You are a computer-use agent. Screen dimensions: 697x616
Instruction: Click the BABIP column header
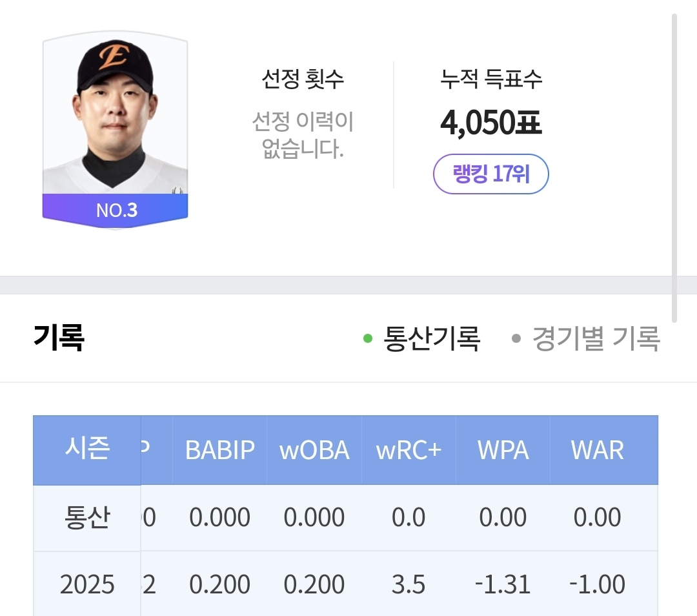click(219, 450)
